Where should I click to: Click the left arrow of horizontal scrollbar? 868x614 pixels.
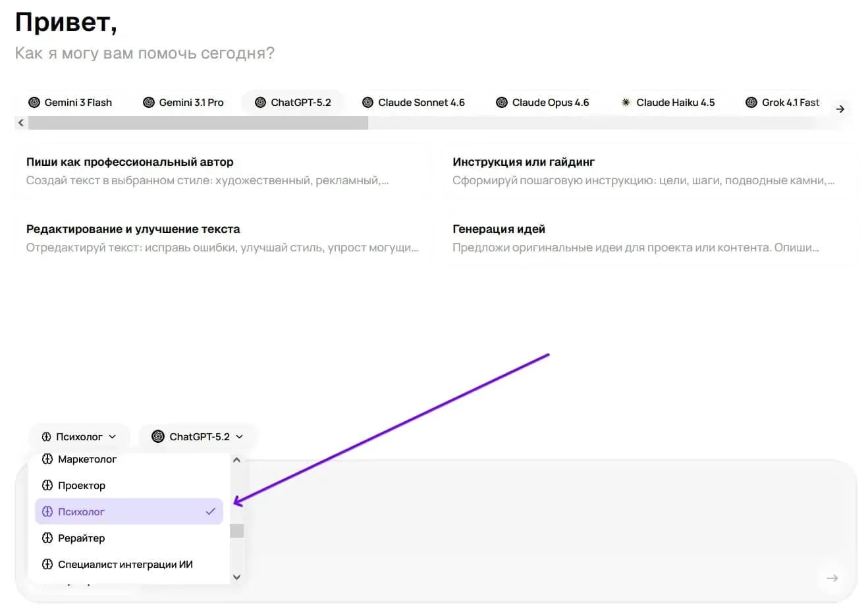click(x=21, y=122)
